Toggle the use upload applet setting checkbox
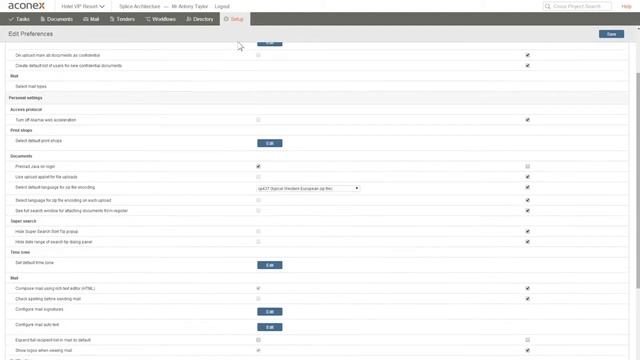 pos(258,177)
